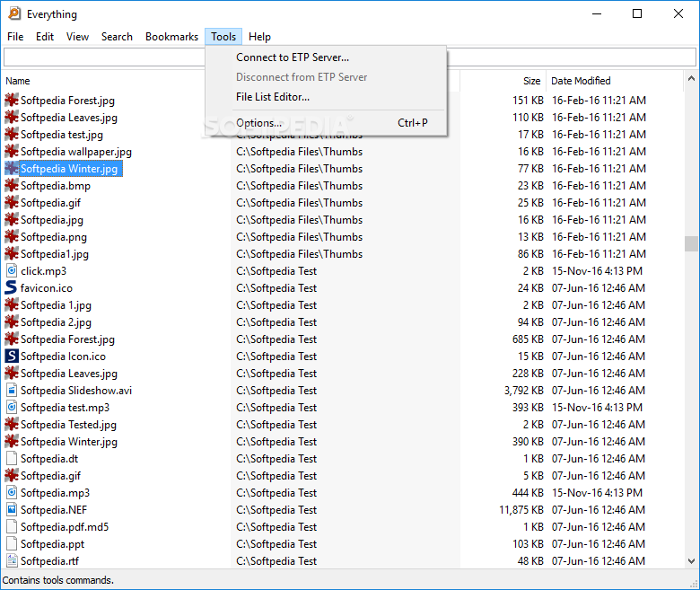Click the Softpedia test.mp3 file icon
The height and width of the screenshot is (590, 700).
point(12,407)
